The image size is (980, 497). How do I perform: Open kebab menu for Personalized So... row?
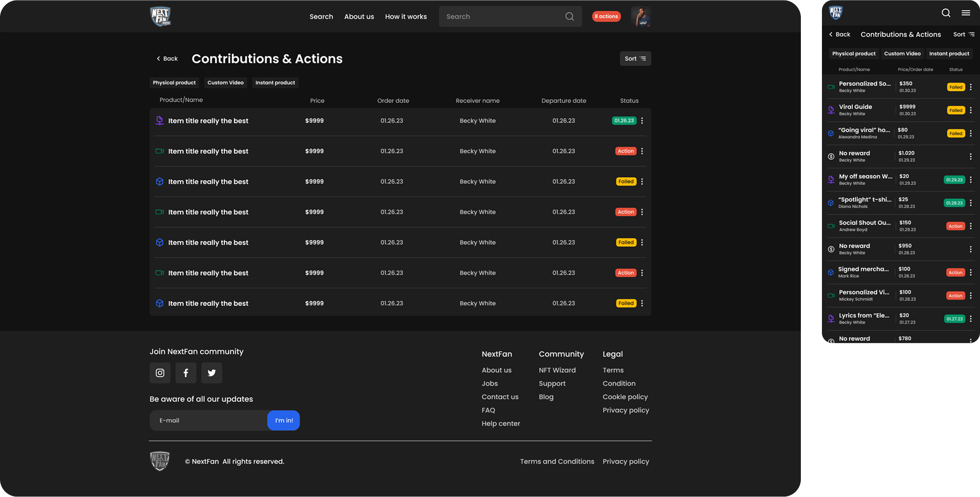coord(971,87)
